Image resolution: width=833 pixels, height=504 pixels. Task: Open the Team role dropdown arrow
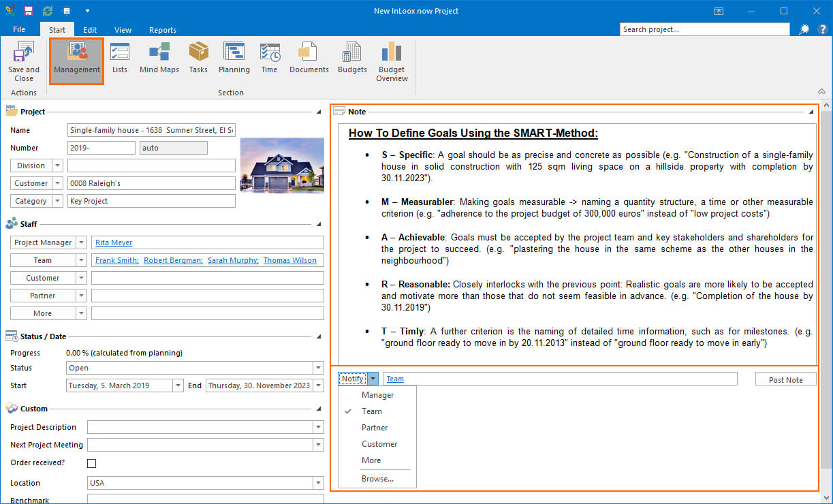point(81,260)
